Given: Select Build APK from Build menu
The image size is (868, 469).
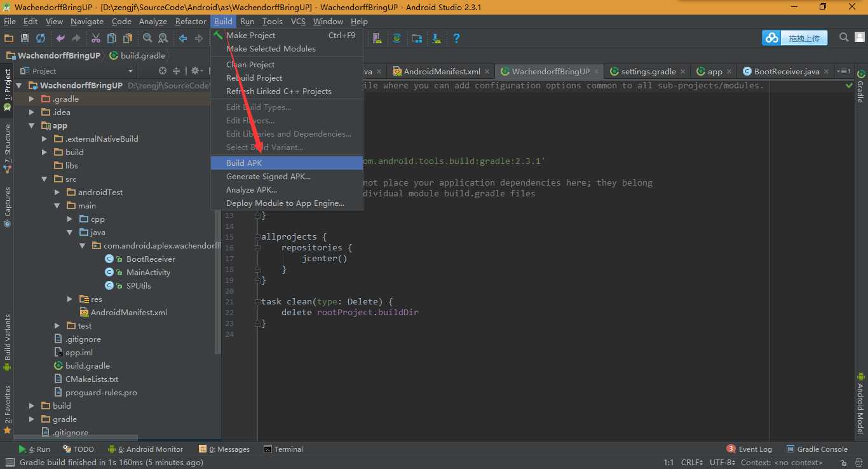Looking at the screenshot, I should pyautogui.click(x=287, y=163).
